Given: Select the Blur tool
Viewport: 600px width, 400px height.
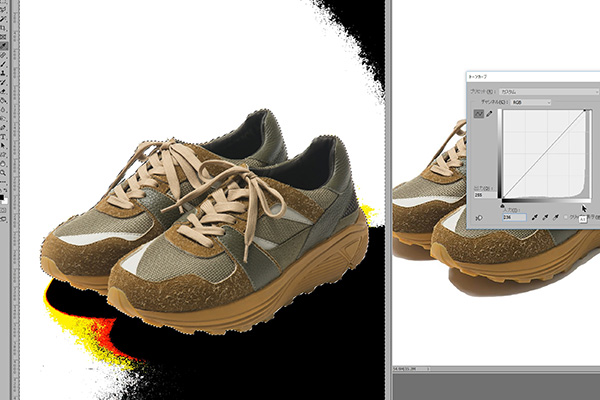Looking at the screenshot, I should tap(3, 109).
